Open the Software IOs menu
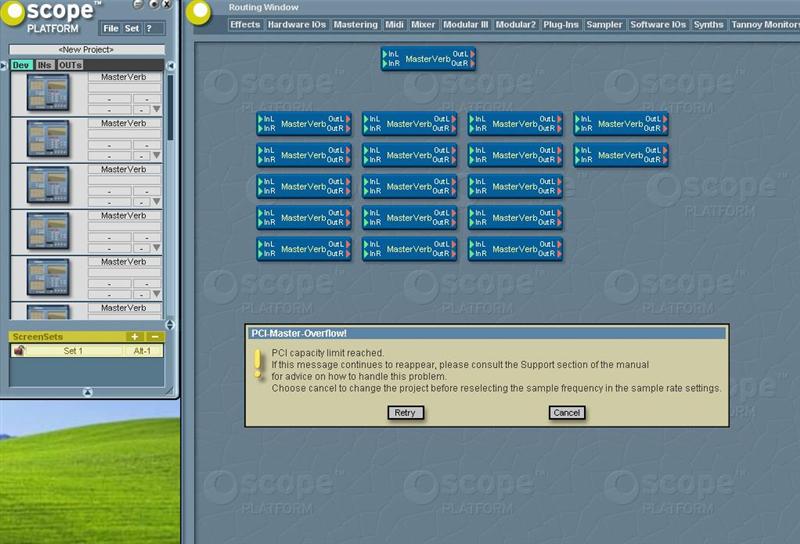This screenshot has height=544, width=800. click(658, 24)
